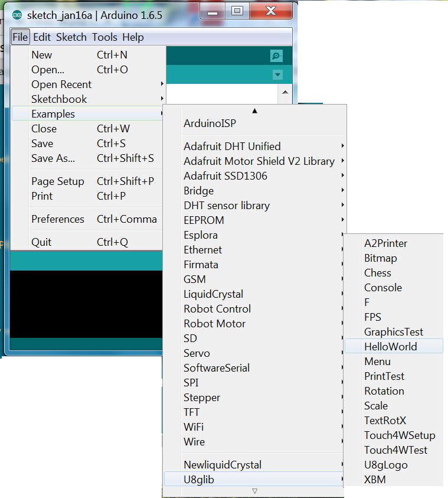Image resolution: width=448 pixels, height=498 pixels.
Task: Expand the WiFi examples
Action: point(254,427)
